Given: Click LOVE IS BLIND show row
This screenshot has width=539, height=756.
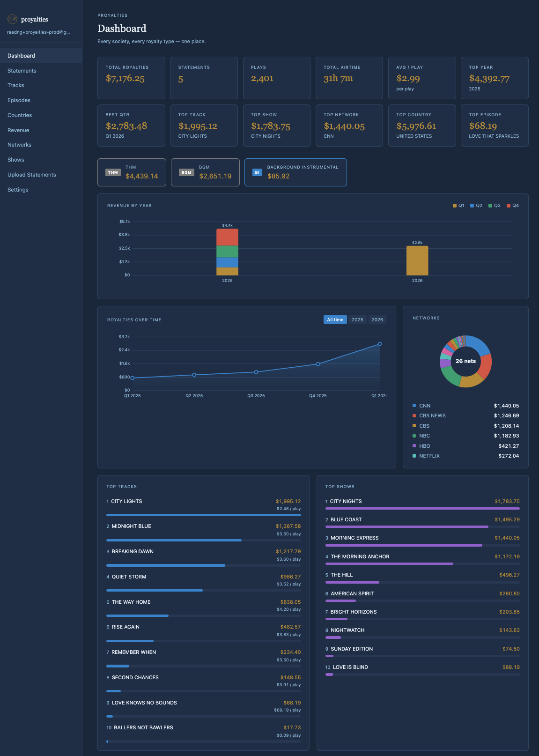Looking at the screenshot, I should 422,669.
